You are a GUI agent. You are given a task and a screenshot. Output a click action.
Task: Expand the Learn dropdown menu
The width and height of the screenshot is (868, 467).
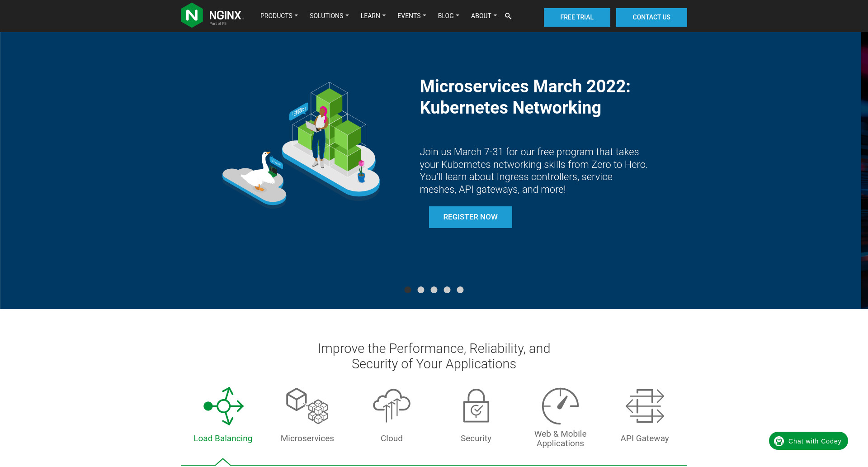point(373,16)
